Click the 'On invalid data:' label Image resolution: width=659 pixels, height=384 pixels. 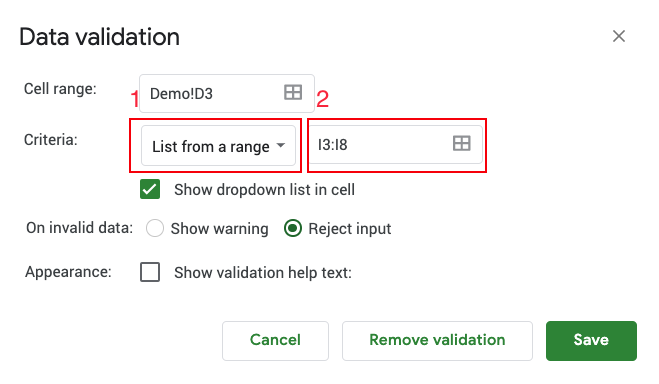[x=79, y=228]
